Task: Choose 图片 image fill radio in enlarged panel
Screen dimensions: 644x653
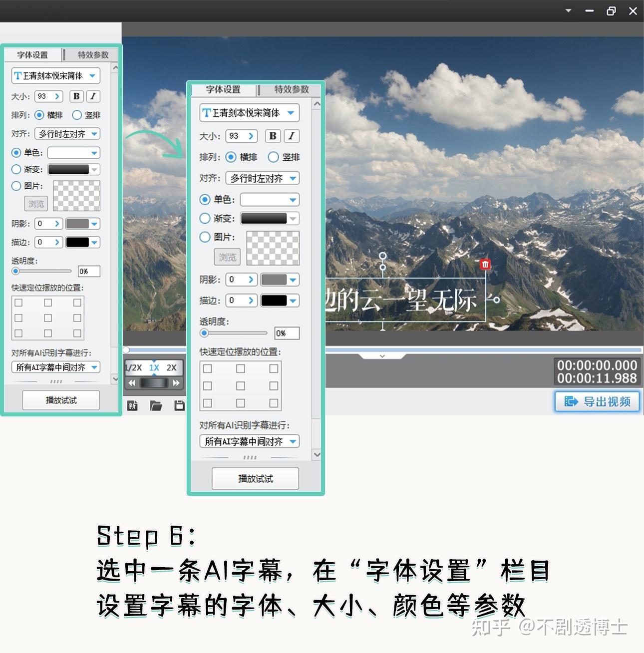Action: (x=205, y=237)
